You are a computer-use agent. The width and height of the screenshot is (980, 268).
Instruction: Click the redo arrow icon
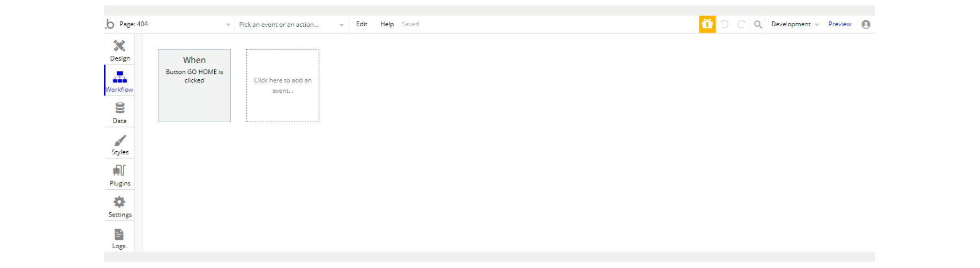coord(741,24)
